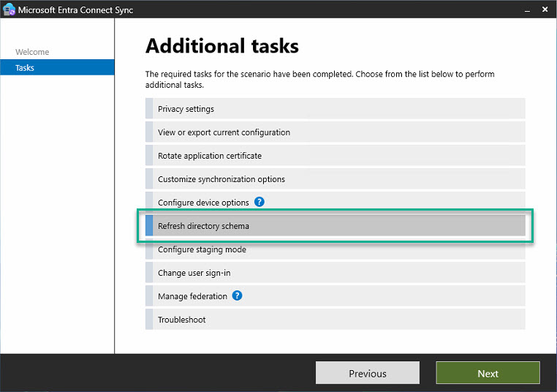The width and height of the screenshot is (557, 392).
Task: Click the Microsoft Entra Connect Sync title icon
Action: click(x=10, y=10)
